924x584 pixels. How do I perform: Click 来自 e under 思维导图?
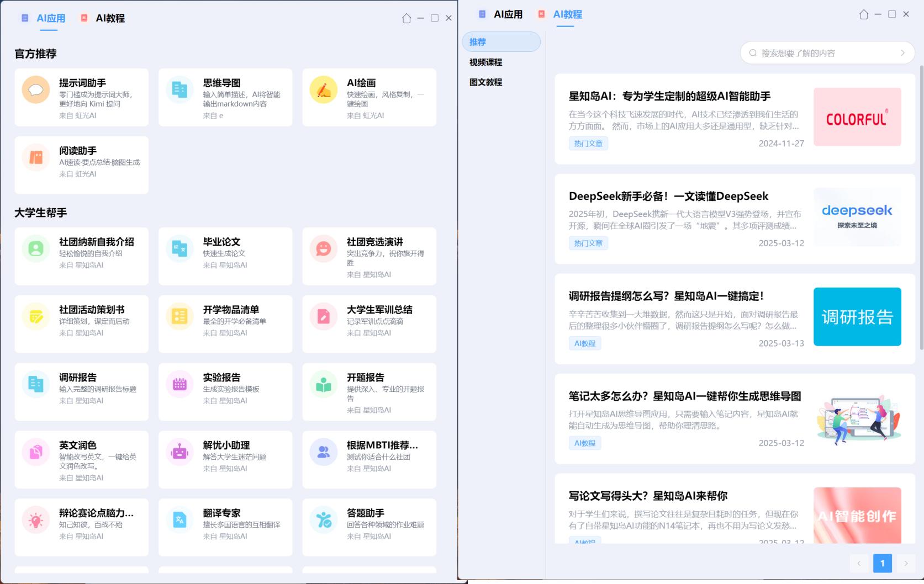[x=213, y=115]
